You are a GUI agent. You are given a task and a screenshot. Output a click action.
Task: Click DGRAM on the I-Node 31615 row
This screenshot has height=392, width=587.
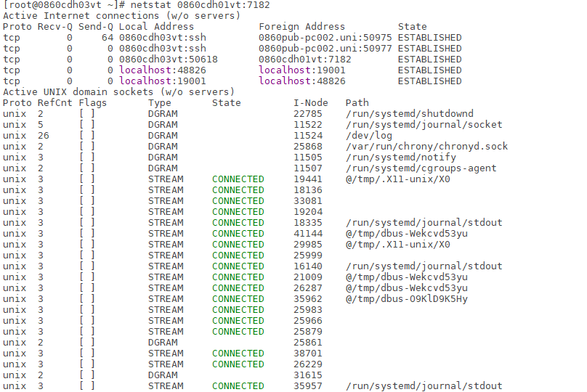pos(163,375)
